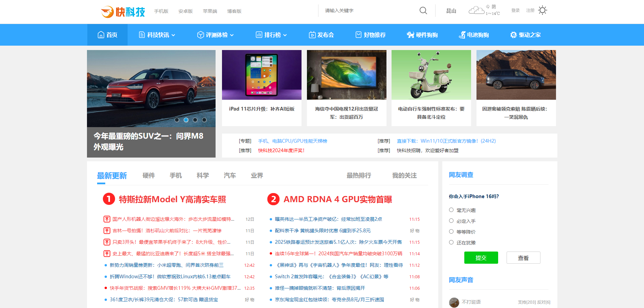Open the 排行榜 dropdown menu
Viewport: 644px width, 308px height.
[x=271, y=35]
